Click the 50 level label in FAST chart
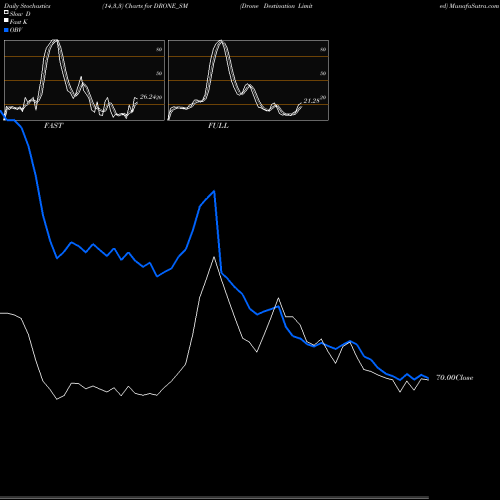Screen dimensions: 500x500 (x=159, y=73)
